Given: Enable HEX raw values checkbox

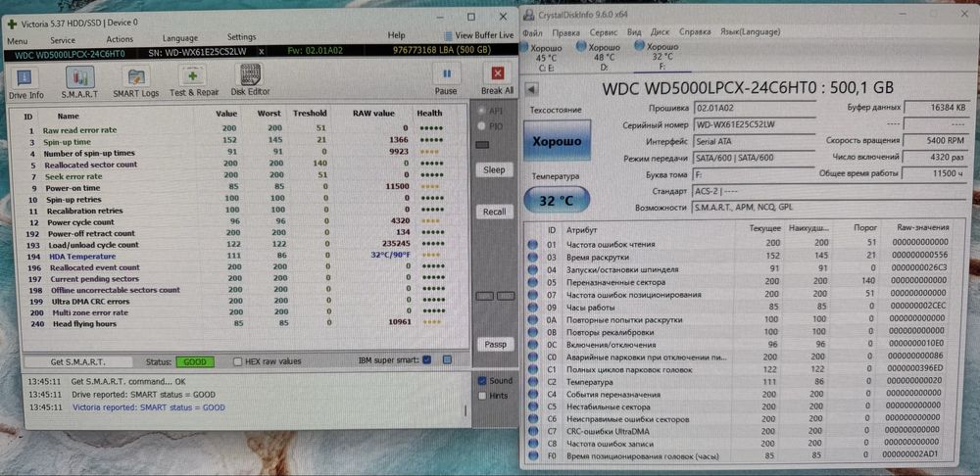Looking at the screenshot, I should (237, 361).
